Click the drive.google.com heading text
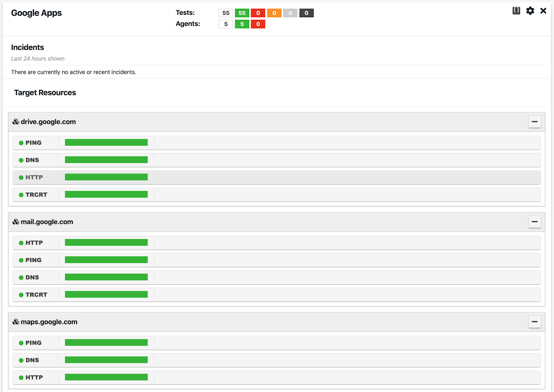The height and width of the screenshot is (392, 554). pos(48,122)
